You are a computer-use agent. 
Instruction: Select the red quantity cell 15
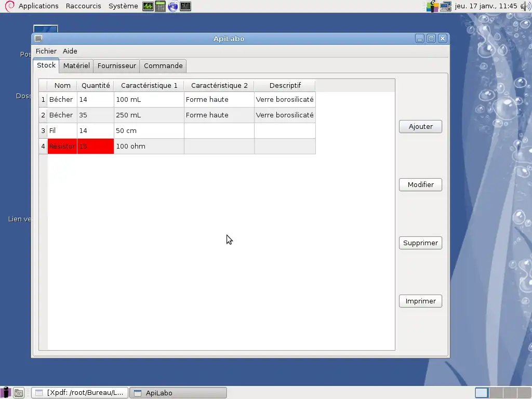pyautogui.click(x=96, y=147)
